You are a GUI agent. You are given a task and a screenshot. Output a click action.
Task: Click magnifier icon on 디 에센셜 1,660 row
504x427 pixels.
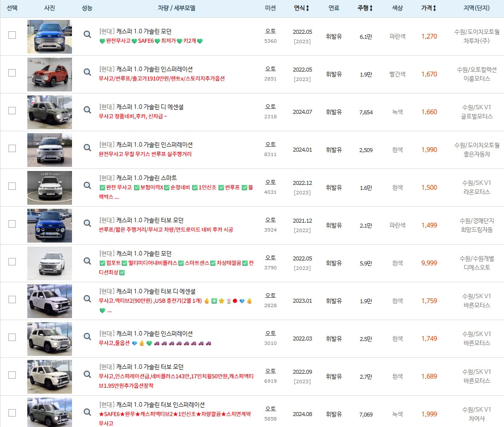click(87, 110)
